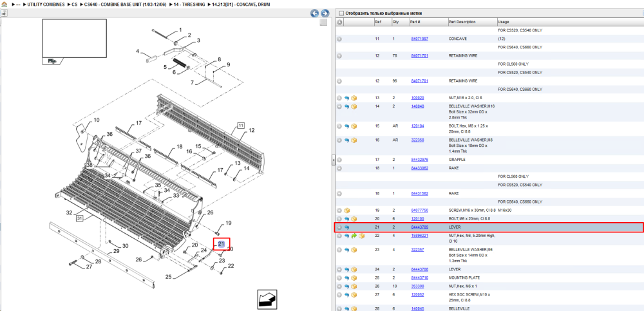Screen dimensions: 644x311
Task: Click box icon on HEX SOC SCREW ref 27 row
Action: [354, 295]
